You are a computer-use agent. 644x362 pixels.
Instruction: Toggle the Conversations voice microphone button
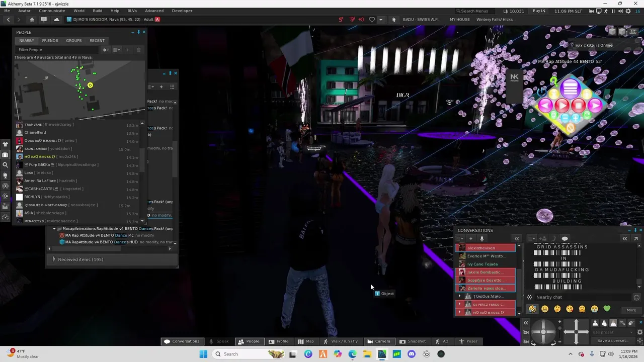click(481, 239)
